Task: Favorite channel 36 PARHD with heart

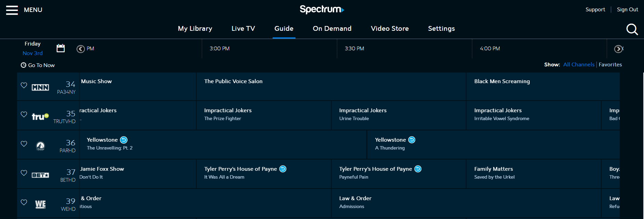Action: click(24, 144)
